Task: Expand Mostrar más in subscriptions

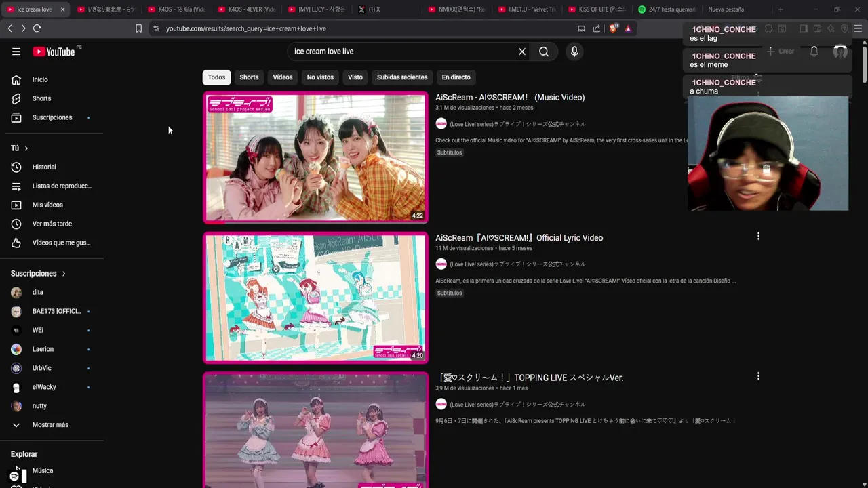Action: [52, 425]
